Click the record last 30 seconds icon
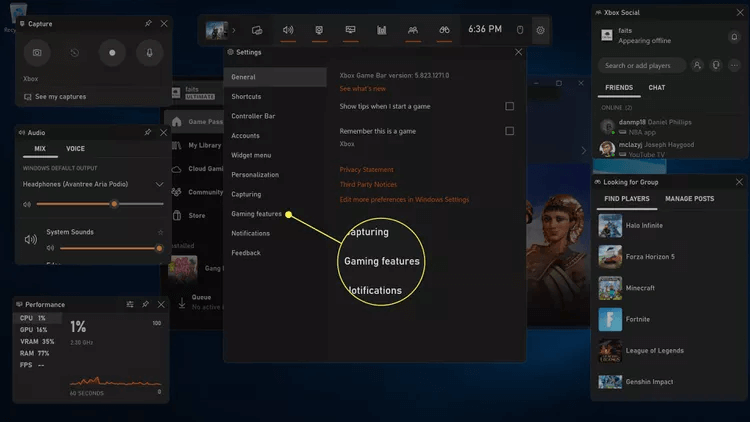 point(75,53)
